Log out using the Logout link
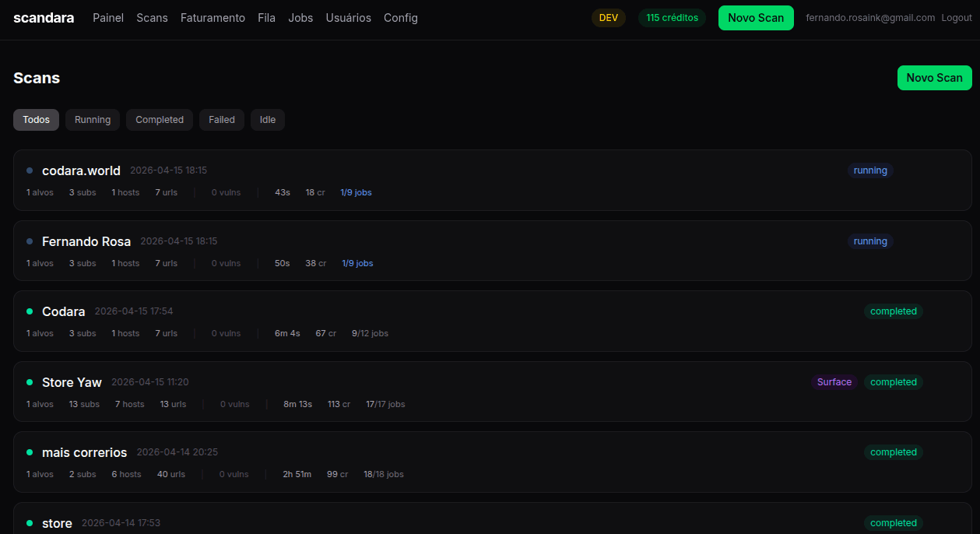The image size is (980, 534). coord(956,18)
